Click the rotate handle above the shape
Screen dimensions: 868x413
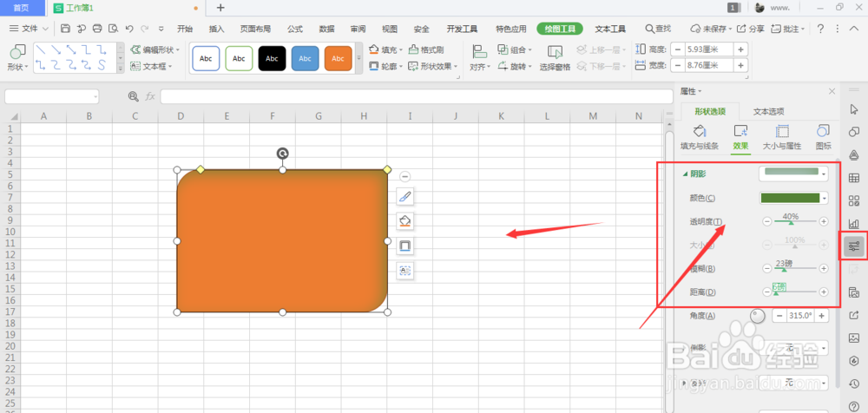coord(282,154)
